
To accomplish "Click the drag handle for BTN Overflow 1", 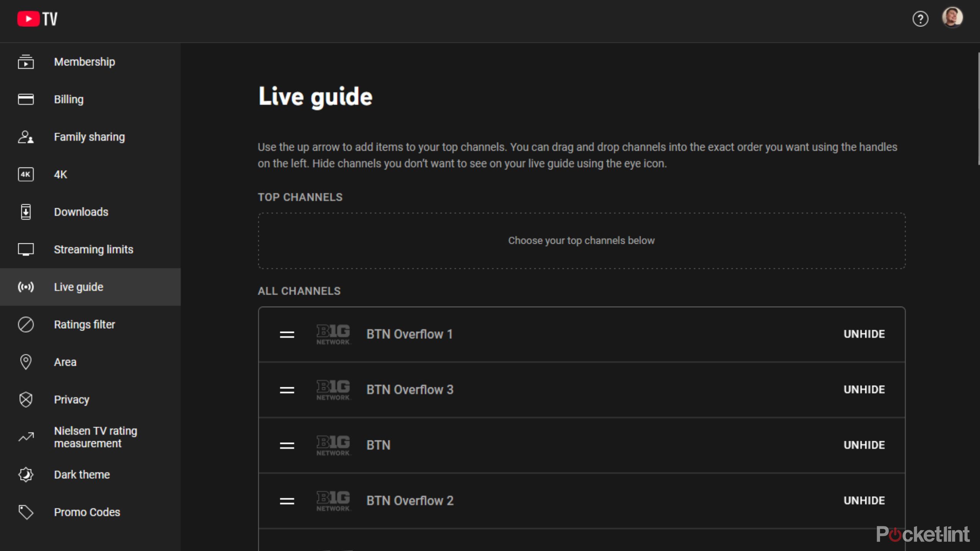I will pyautogui.click(x=287, y=334).
